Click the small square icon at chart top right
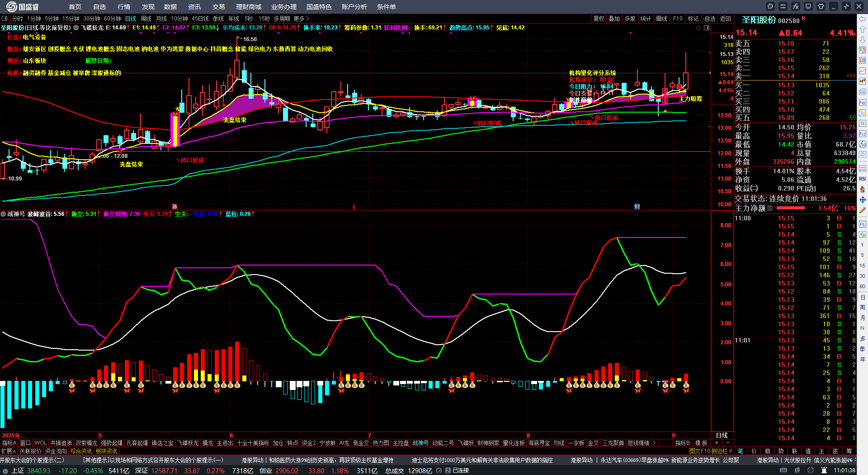 click(x=707, y=28)
